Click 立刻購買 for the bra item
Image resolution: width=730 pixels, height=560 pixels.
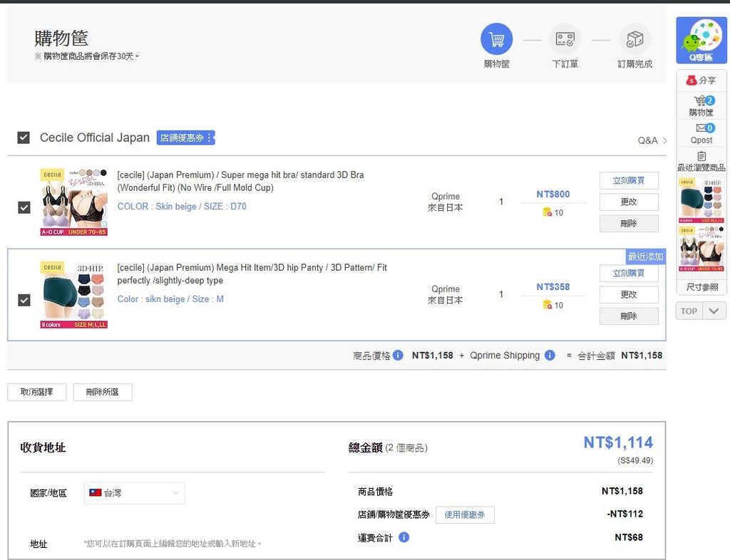629,180
